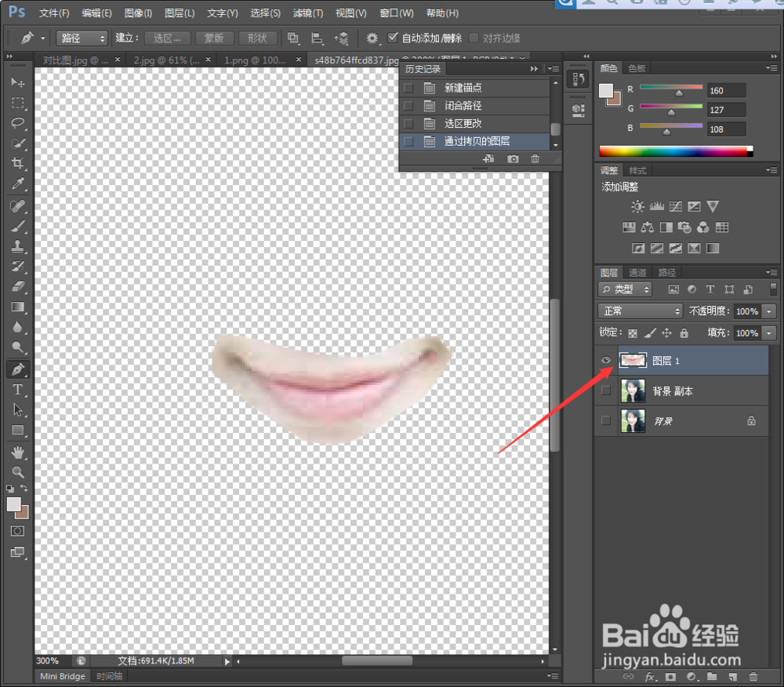Create new document from current state
The image size is (784, 687).
coord(488,158)
